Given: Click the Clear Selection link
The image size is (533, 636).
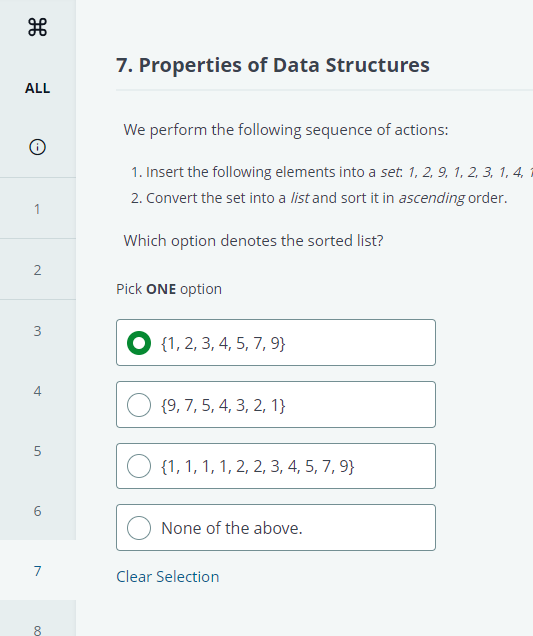Looking at the screenshot, I should (168, 576).
